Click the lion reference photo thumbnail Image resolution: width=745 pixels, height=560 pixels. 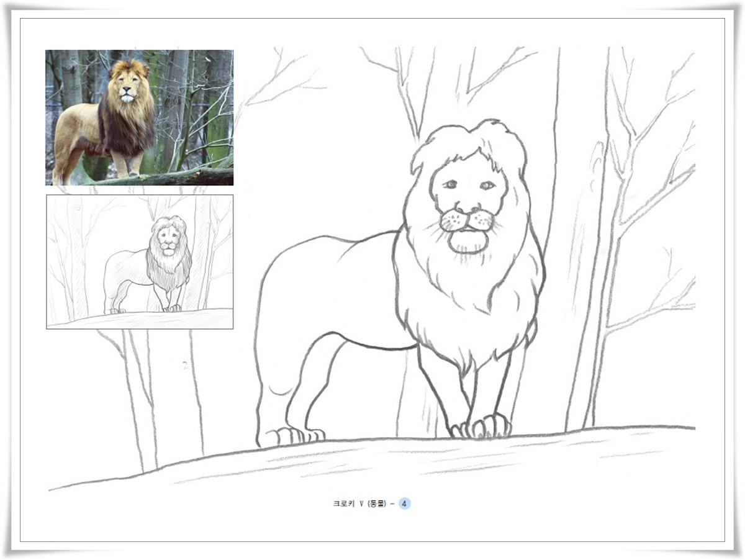[x=140, y=118]
